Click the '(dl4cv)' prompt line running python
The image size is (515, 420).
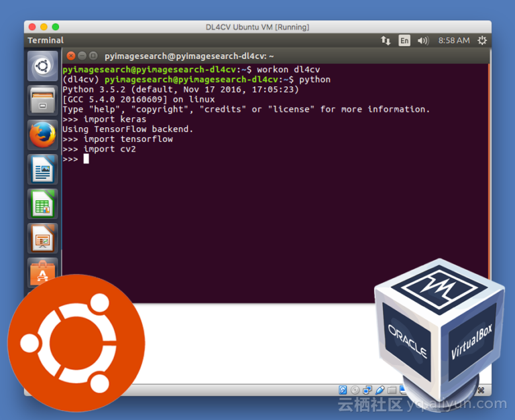[x=196, y=80]
